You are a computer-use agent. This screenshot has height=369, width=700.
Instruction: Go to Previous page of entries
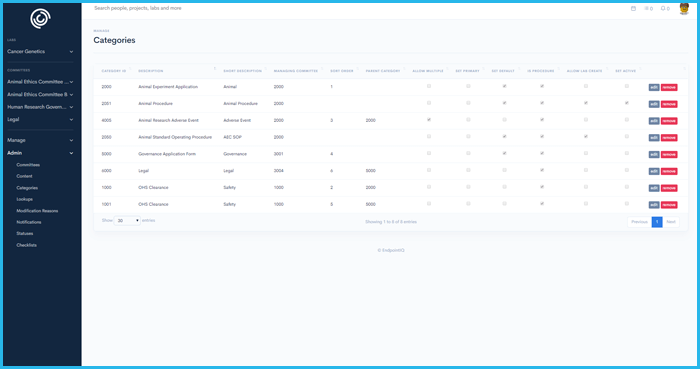click(639, 222)
